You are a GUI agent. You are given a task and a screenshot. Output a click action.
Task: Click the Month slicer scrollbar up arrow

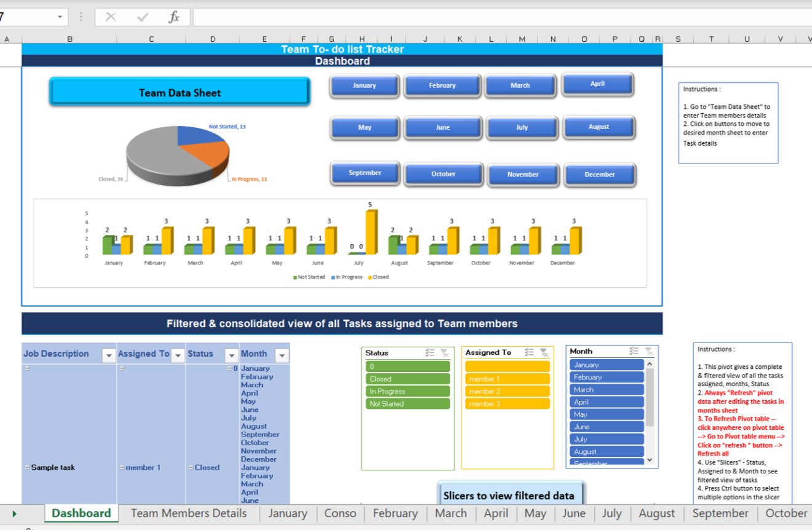coord(650,364)
